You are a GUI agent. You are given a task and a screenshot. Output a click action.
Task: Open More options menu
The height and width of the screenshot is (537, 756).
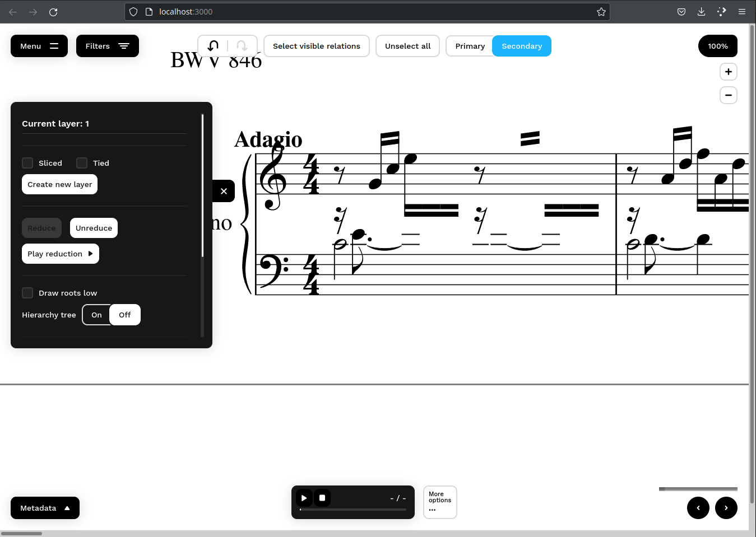[x=440, y=502]
